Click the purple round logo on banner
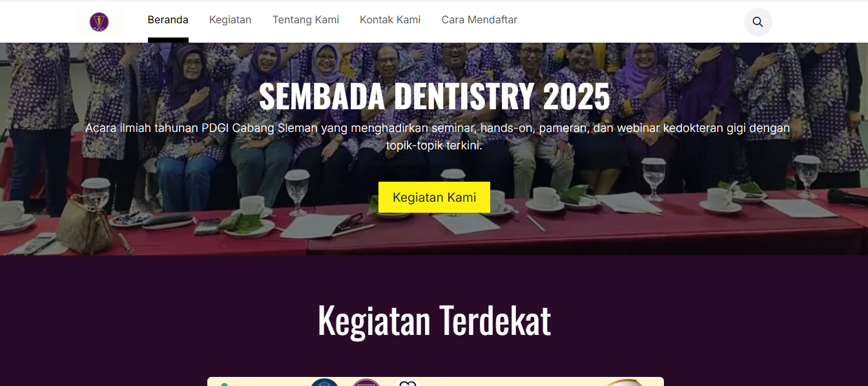Image resolution: width=868 pixels, height=386 pixels. click(366, 382)
